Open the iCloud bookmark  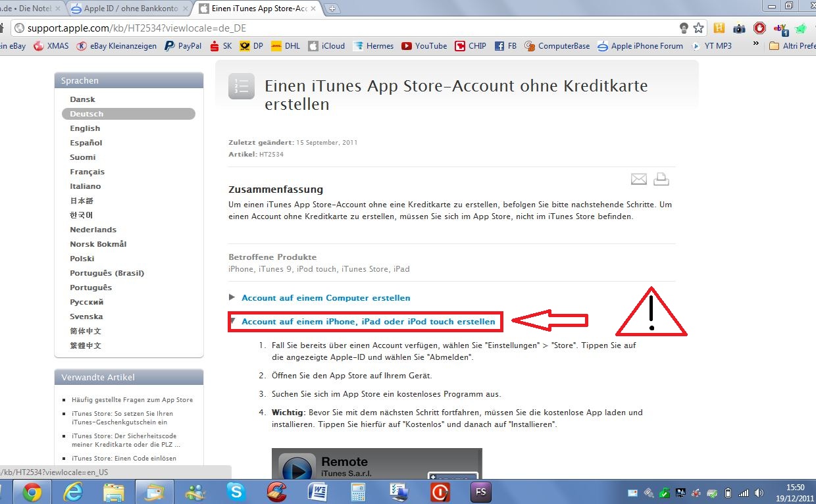[326, 46]
